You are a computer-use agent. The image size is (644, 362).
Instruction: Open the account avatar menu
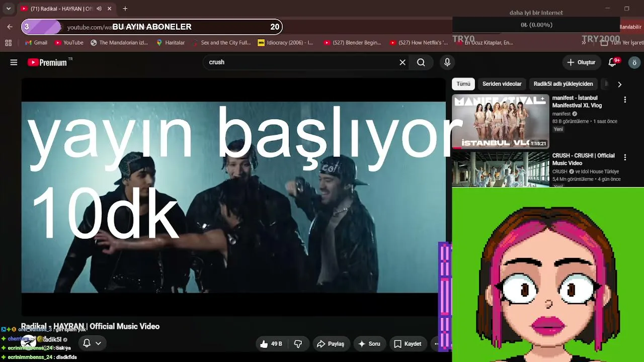[634, 62]
